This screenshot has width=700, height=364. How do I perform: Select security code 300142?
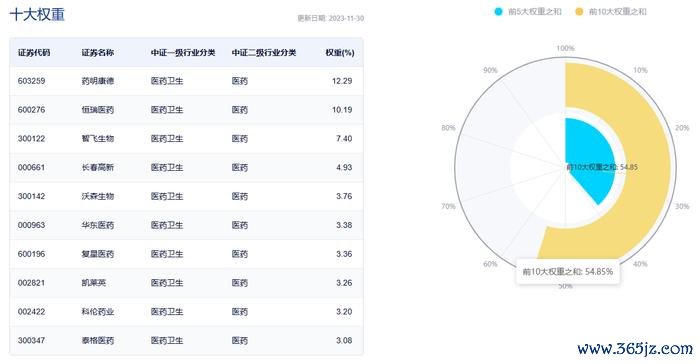(31, 196)
